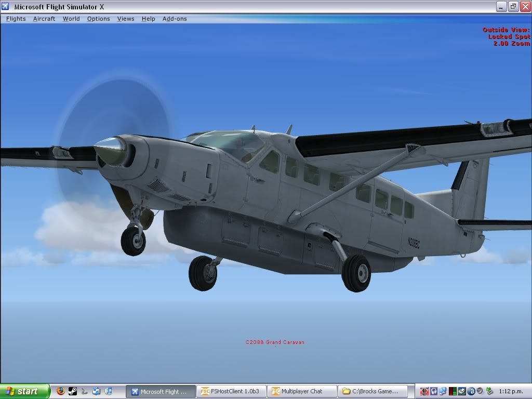Click the Windows Start button
This screenshot has height=399, width=532.
tap(24, 391)
